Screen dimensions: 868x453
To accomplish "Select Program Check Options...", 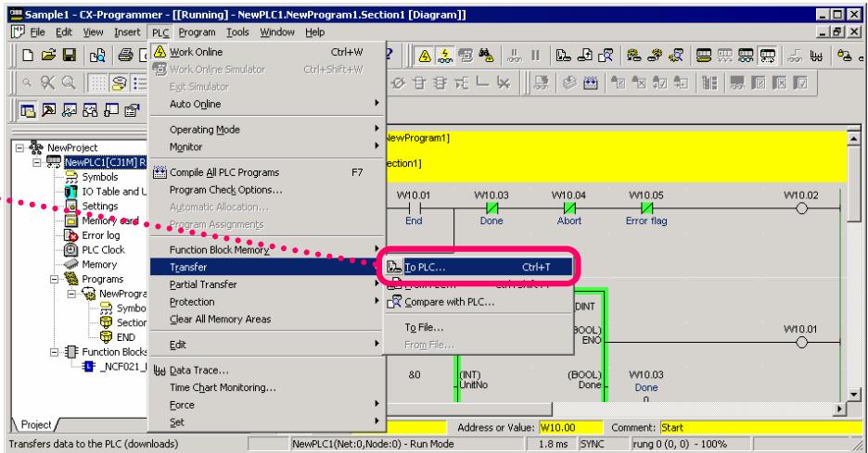I will (267, 190).
